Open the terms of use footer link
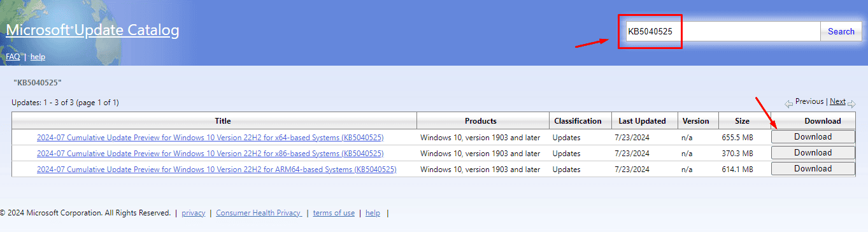Image resolution: width=868 pixels, height=232 pixels. pyautogui.click(x=334, y=213)
